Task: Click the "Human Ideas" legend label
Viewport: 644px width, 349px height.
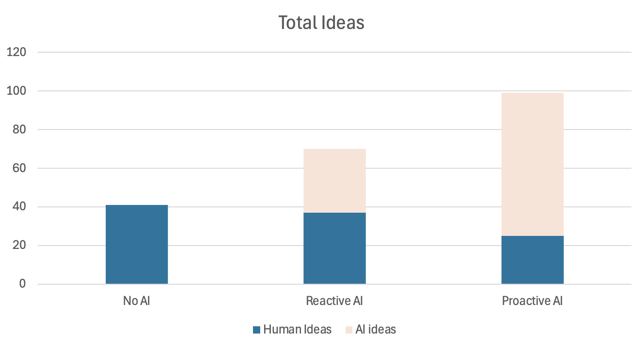Action: pos(297,330)
